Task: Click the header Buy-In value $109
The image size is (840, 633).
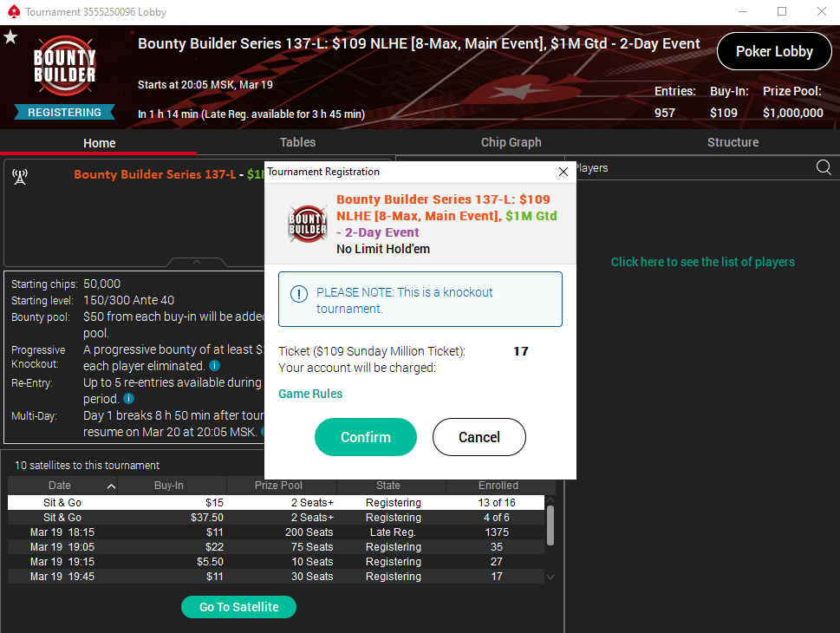Action: 723,113
